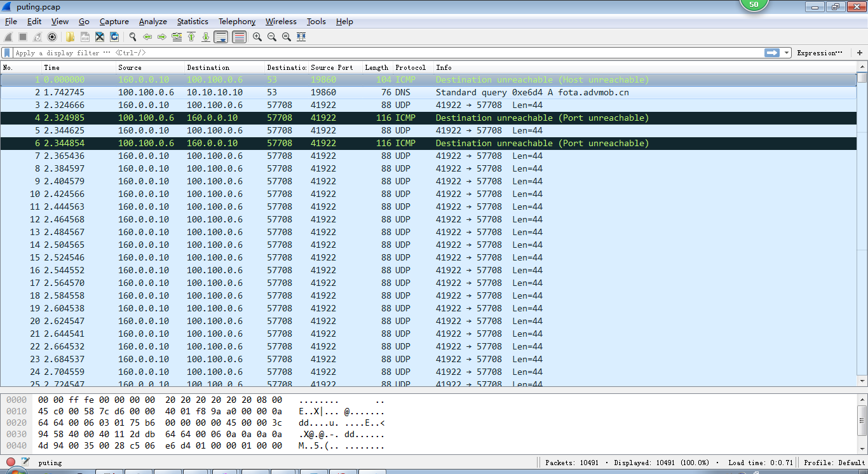
Task: Click the Packets: 10491 status text
Action: pyautogui.click(x=571, y=463)
